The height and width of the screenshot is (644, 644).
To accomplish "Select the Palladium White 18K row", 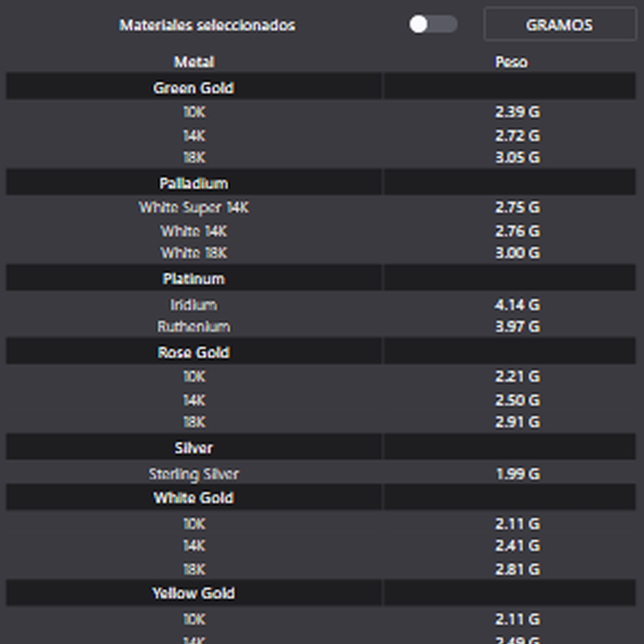I will [321, 253].
